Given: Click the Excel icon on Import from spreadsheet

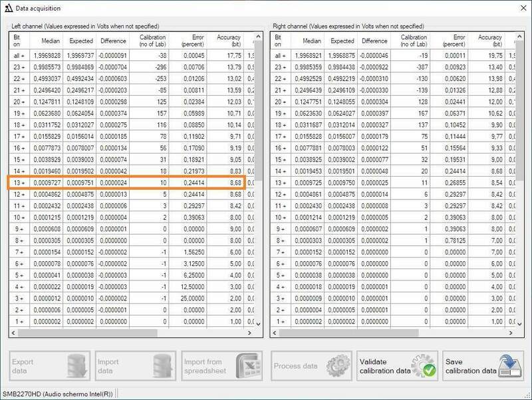Looking at the screenshot, I should click(x=247, y=365).
